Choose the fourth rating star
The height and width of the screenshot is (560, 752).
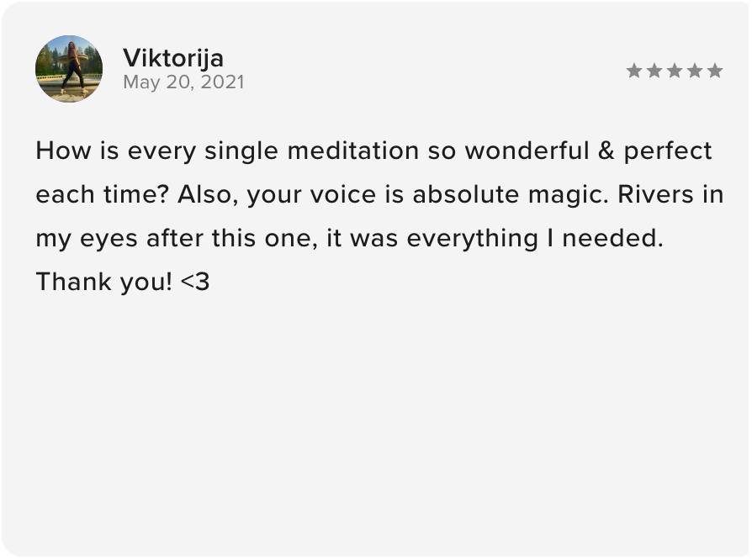pyautogui.click(x=695, y=71)
